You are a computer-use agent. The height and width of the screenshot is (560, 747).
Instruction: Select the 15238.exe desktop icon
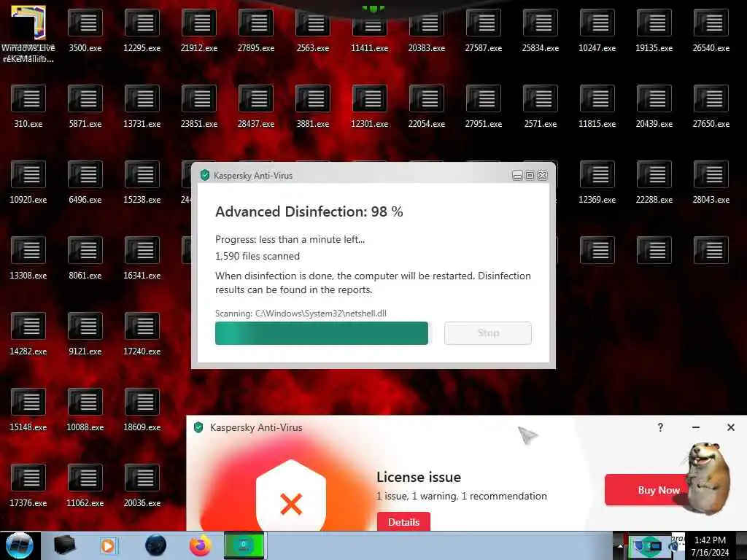click(142, 174)
